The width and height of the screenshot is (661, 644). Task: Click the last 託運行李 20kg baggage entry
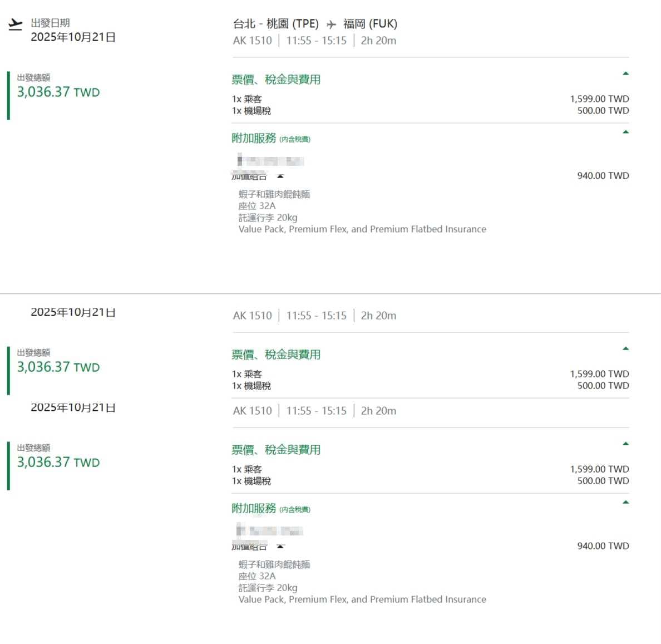click(268, 588)
